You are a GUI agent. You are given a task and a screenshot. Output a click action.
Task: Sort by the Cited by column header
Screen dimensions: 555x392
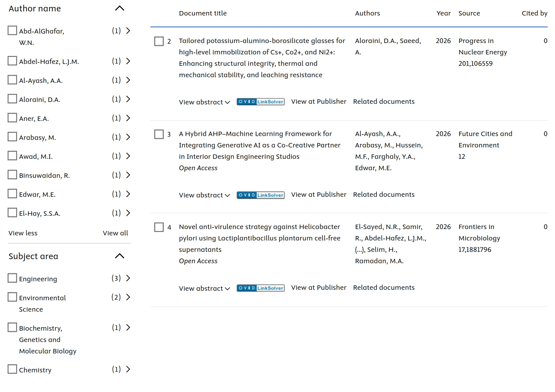point(534,13)
